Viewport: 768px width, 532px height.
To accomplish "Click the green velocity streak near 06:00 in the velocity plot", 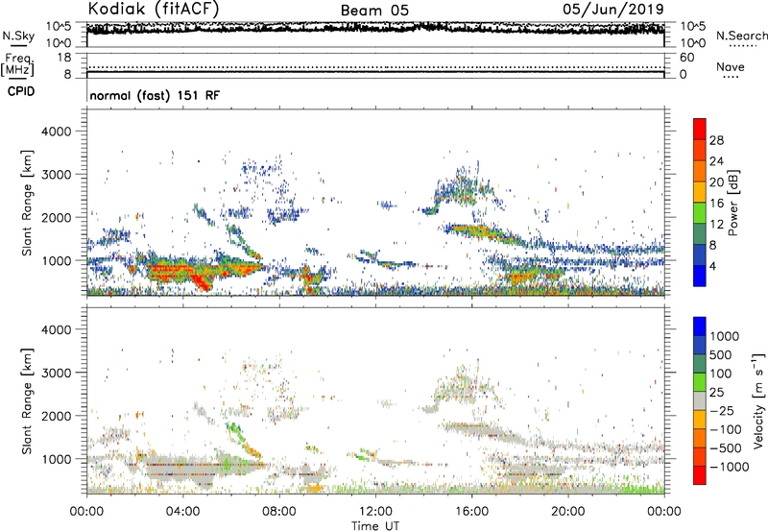I will click(x=234, y=430).
